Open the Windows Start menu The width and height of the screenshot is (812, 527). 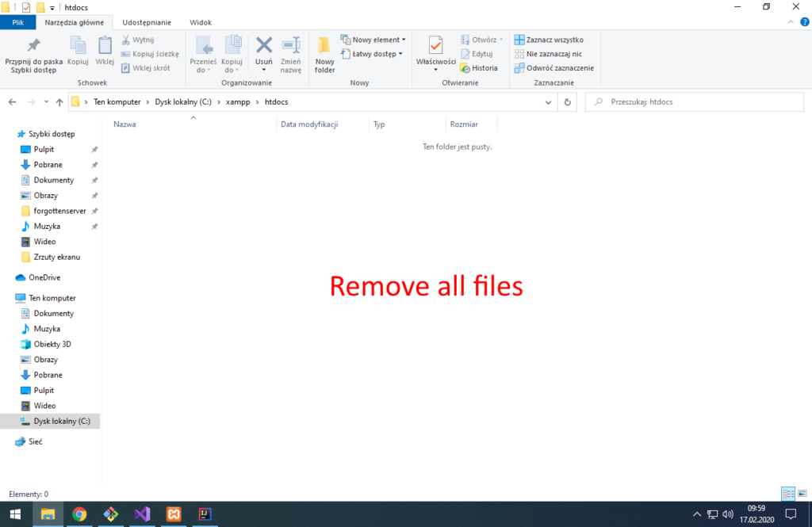[16, 514]
